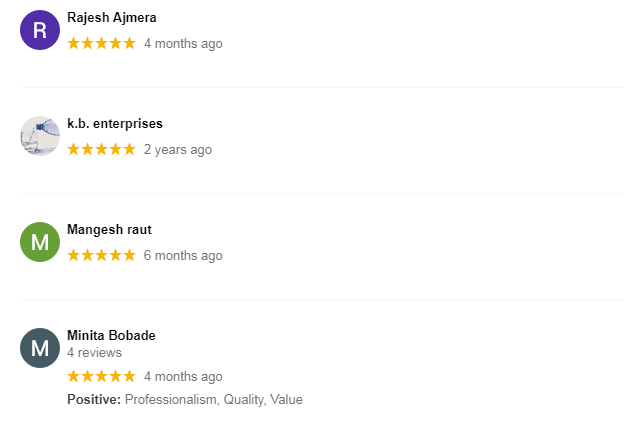624x421 pixels.
Task: Click Mangesh raut's green M avatar
Action: 40,242
